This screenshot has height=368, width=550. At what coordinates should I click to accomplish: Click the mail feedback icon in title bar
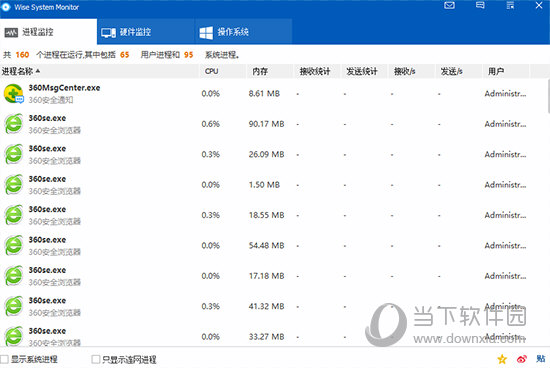click(x=449, y=5)
